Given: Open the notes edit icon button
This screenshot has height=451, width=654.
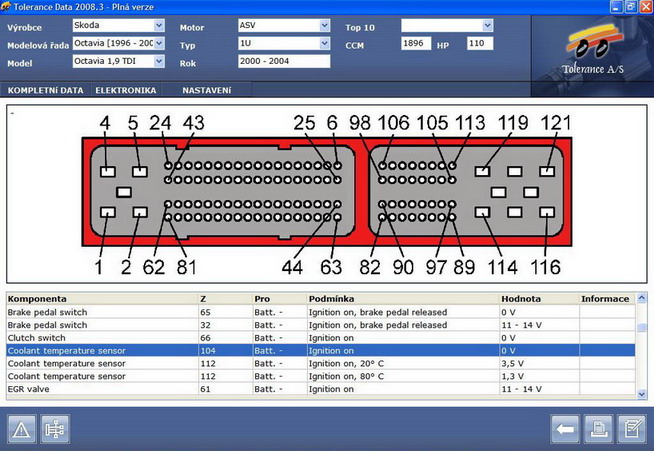Looking at the screenshot, I should (631, 429).
